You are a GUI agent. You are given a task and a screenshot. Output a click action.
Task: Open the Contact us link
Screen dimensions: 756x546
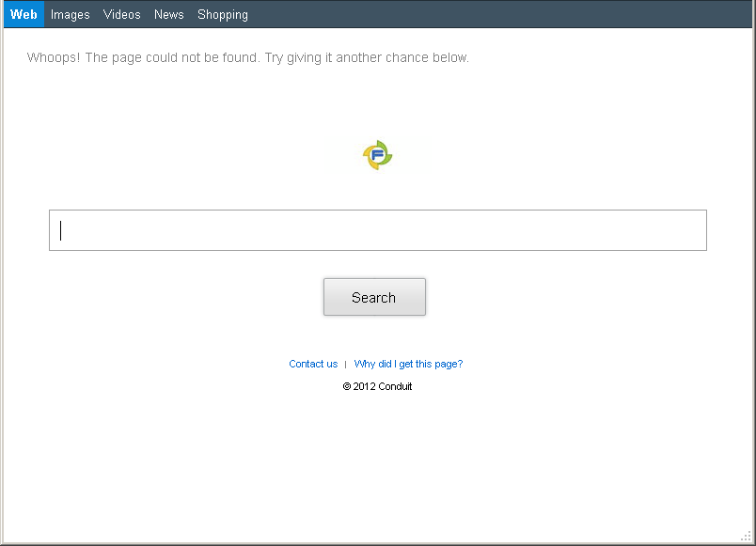click(x=313, y=364)
